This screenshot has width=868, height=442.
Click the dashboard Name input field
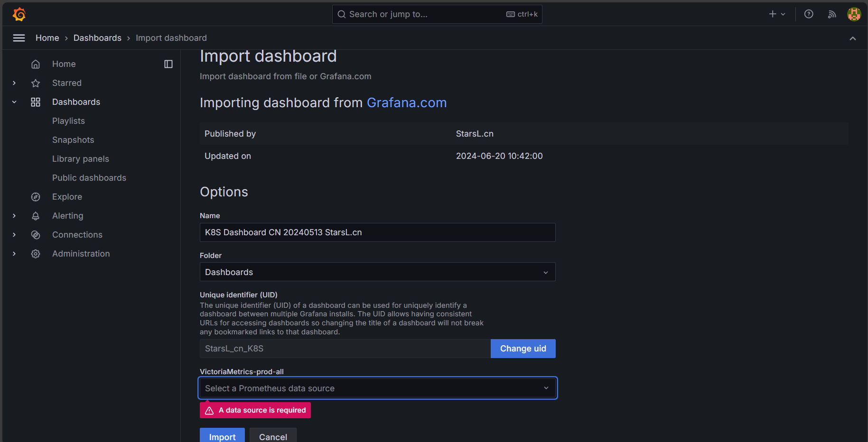pyautogui.click(x=378, y=232)
